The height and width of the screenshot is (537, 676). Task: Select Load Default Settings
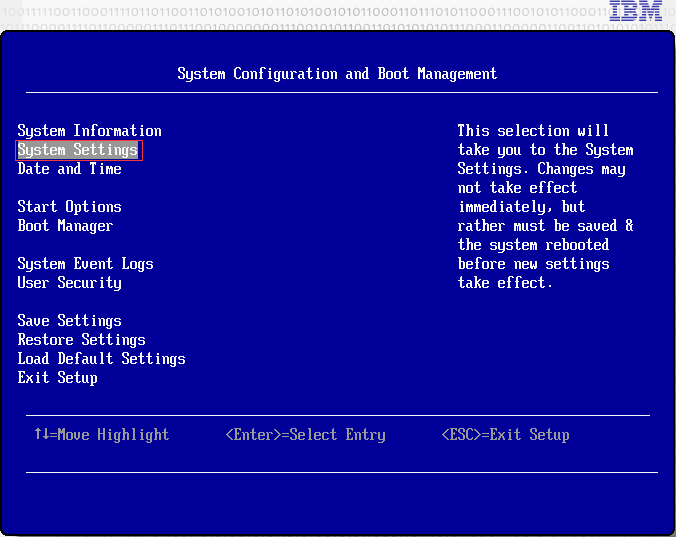[x=101, y=359]
